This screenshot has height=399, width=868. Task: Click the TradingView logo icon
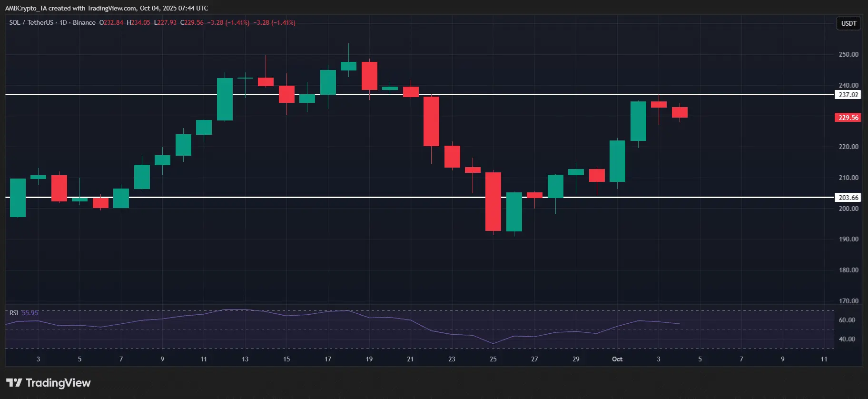point(14,383)
